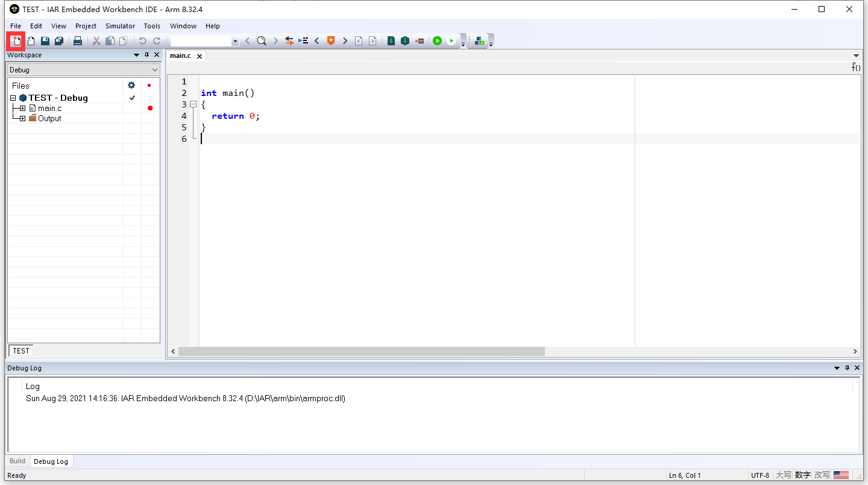Switch to the Build tab
The width and height of the screenshot is (868, 485).
(x=17, y=461)
